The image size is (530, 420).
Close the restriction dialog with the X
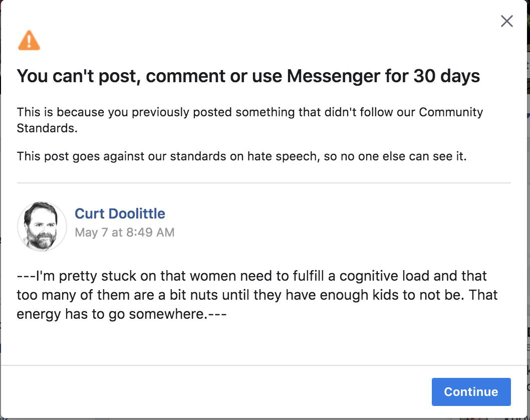pos(507,21)
